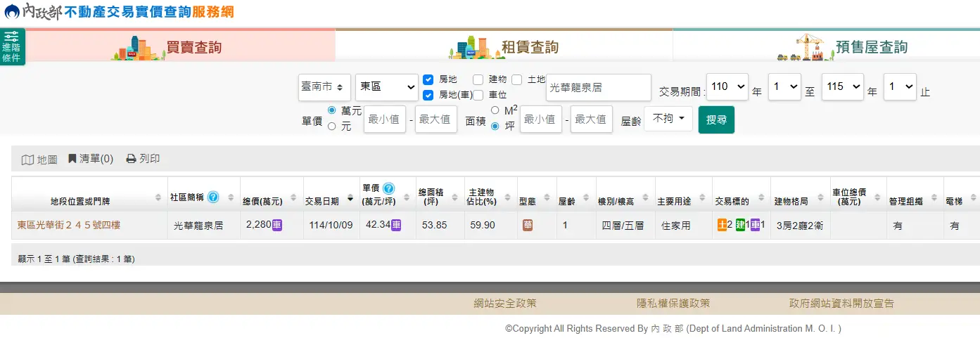Switch to the 租賃查詢 tab
Image resolution: width=980 pixels, height=338 pixels.
point(504,47)
